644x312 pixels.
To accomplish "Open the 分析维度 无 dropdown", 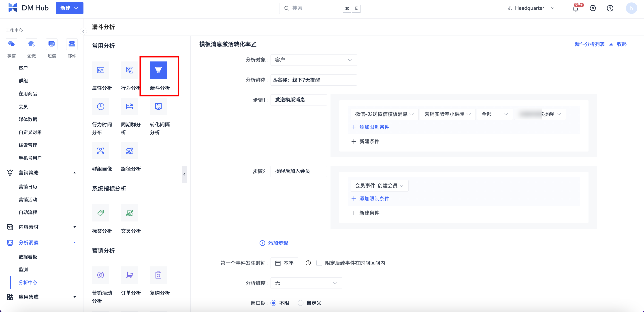I will tap(306, 283).
